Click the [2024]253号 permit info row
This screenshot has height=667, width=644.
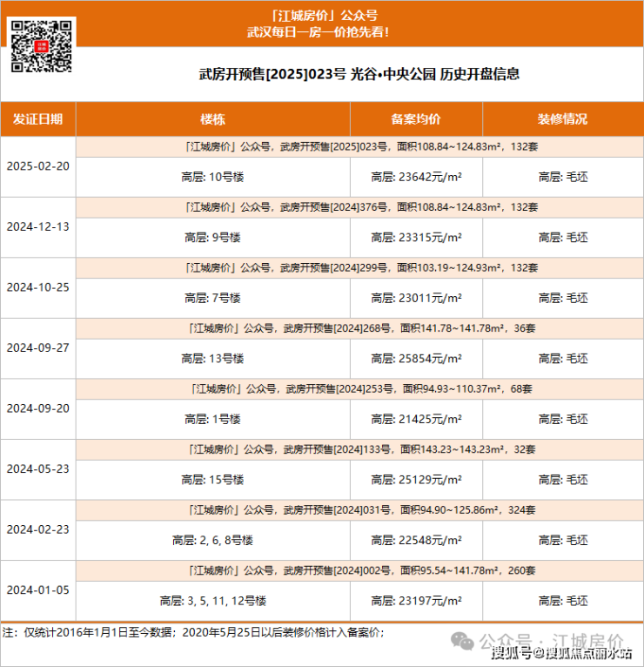[360, 389]
